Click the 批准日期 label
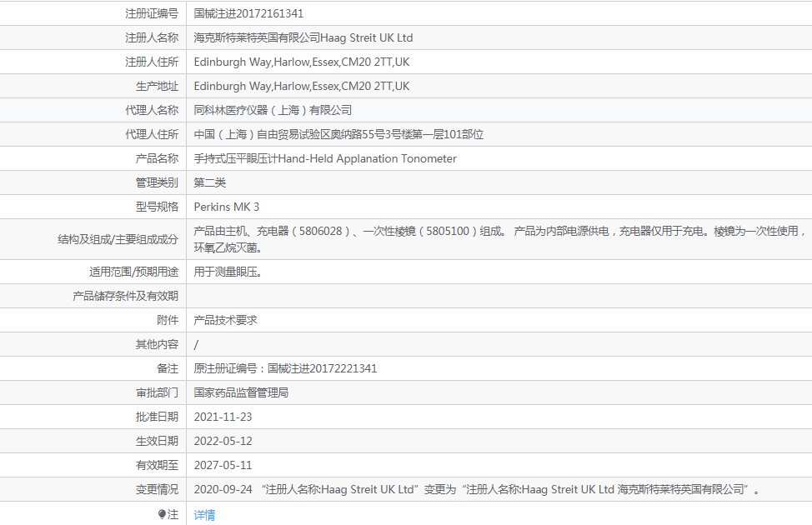Image resolution: width=812 pixels, height=525 pixels. point(157,417)
